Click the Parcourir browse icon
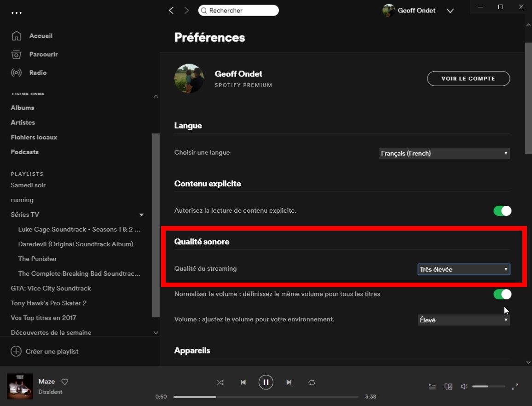The image size is (532, 406). 16,54
